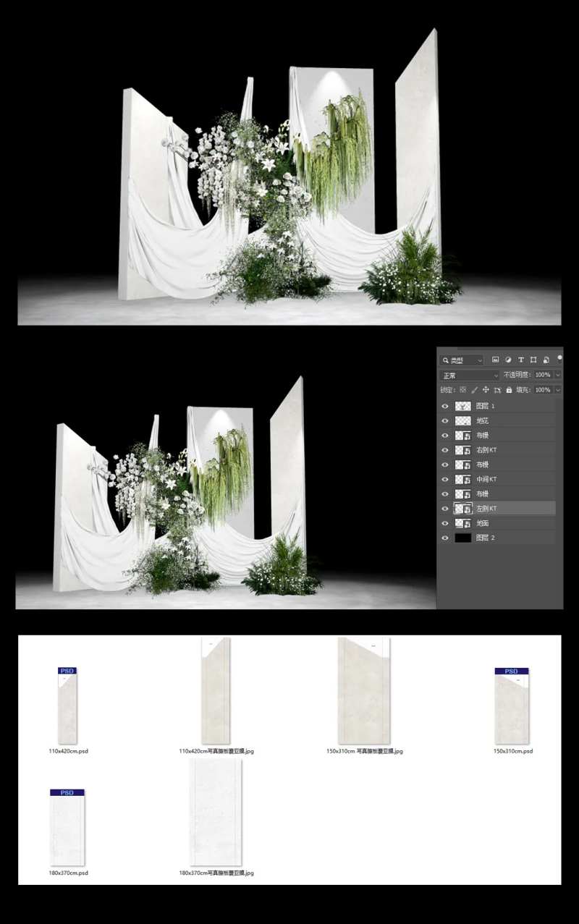Click the type layer filter icon
Viewport: 579px width, 924px height.
[x=521, y=360]
